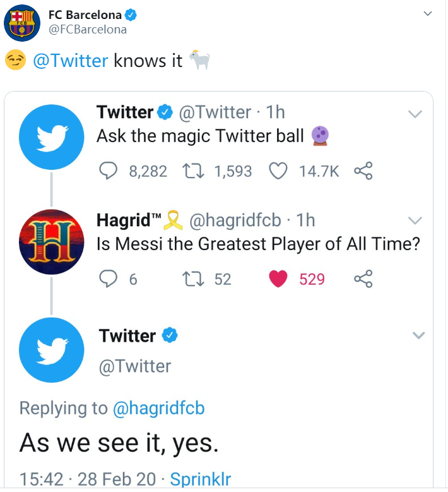This screenshot has height=492, width=448.
Task: Share Hagrid's Messi tweet
Action: click(x=363, y=279)
